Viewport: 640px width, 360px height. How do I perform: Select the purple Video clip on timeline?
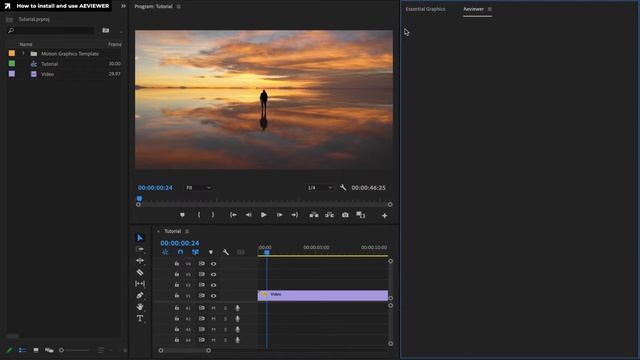[x=322, y=296]
